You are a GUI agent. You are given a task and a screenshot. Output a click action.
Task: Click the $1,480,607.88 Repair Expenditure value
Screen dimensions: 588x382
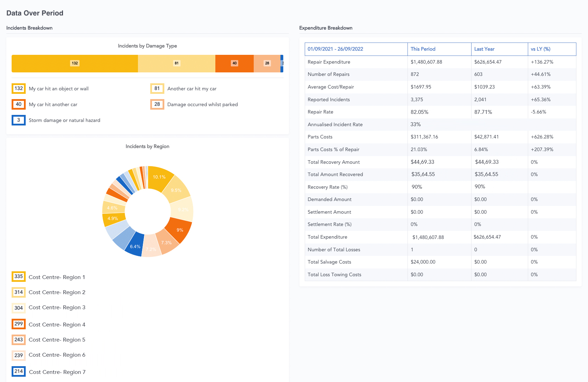point(426,62)
